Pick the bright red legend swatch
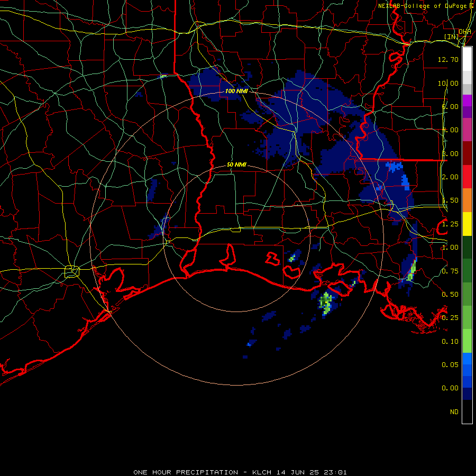Viewport: 476px width, 476px height. [467, 177]
